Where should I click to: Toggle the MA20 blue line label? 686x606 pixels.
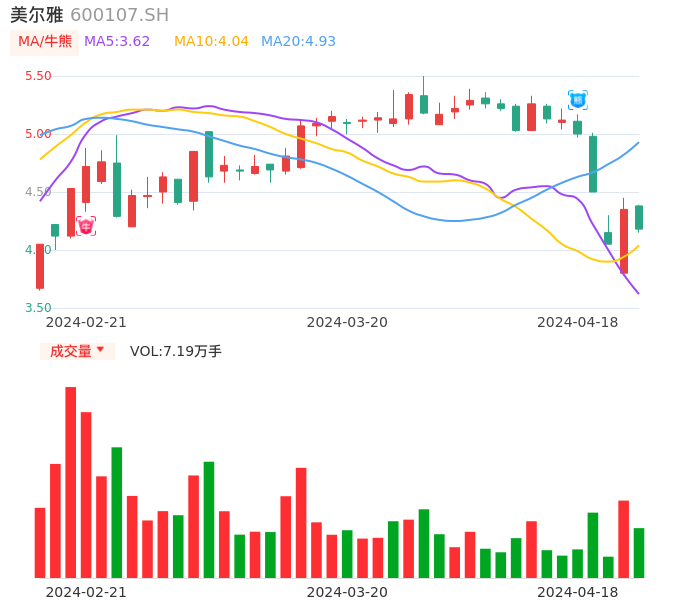[298, 42]
